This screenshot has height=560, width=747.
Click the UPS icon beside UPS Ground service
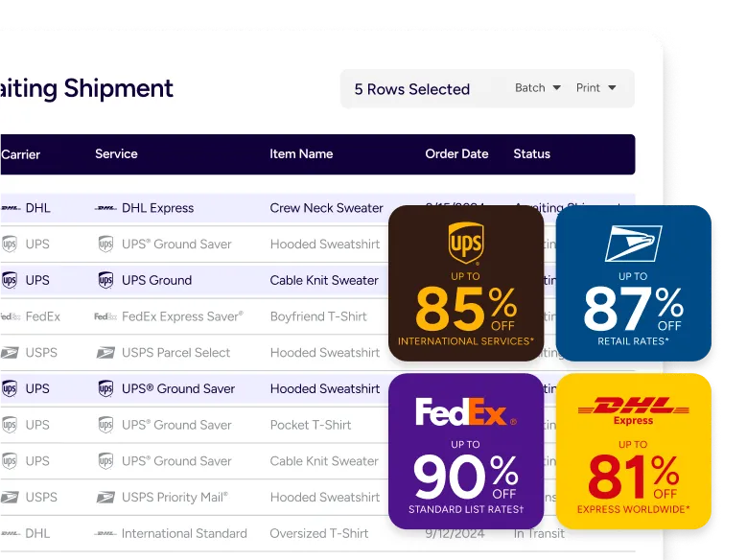point(105,281)
